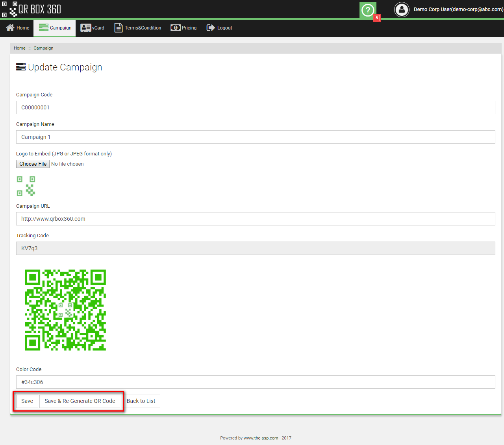Viewport: 504px width, 445px height.
Task: Click the red notification badge showing 5
Action: [x=377, y=18]
